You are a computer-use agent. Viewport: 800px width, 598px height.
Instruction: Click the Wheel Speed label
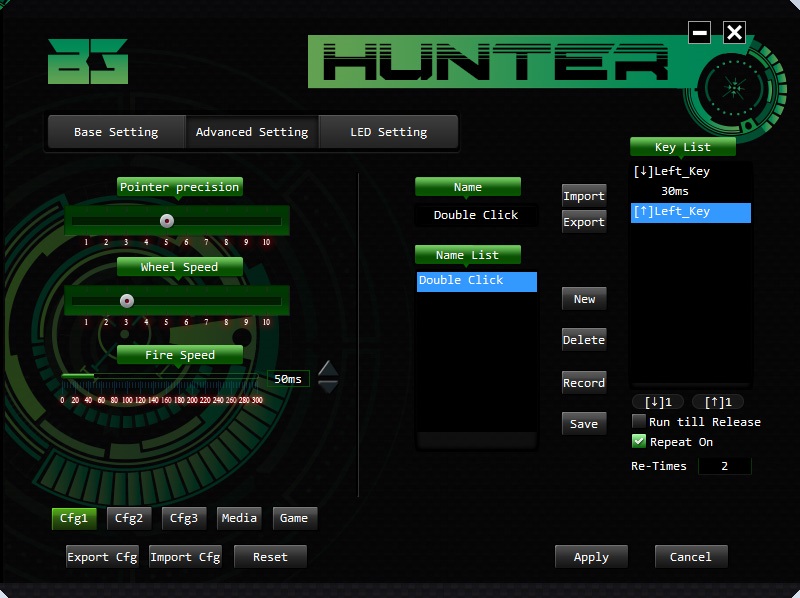[180, 267]
